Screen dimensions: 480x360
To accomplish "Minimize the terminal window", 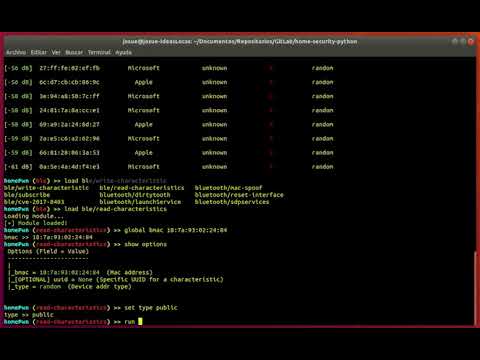I will (455, 41).
